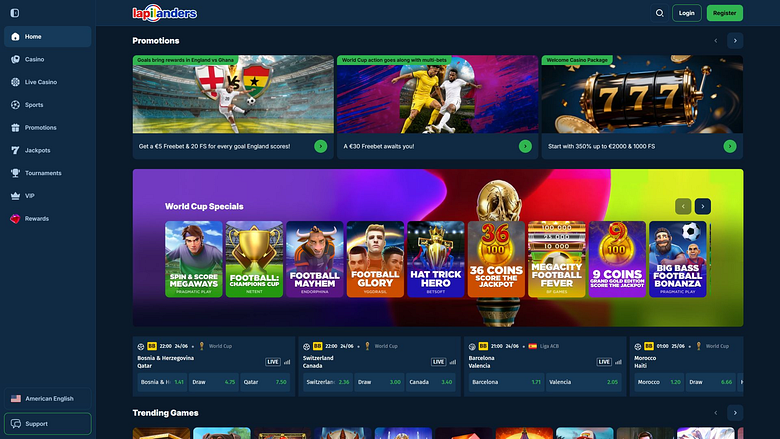The height and width of the screenshot is (439, 780).
Task: Click the Rewards red gem icon
Action: (x=15, y=219)
